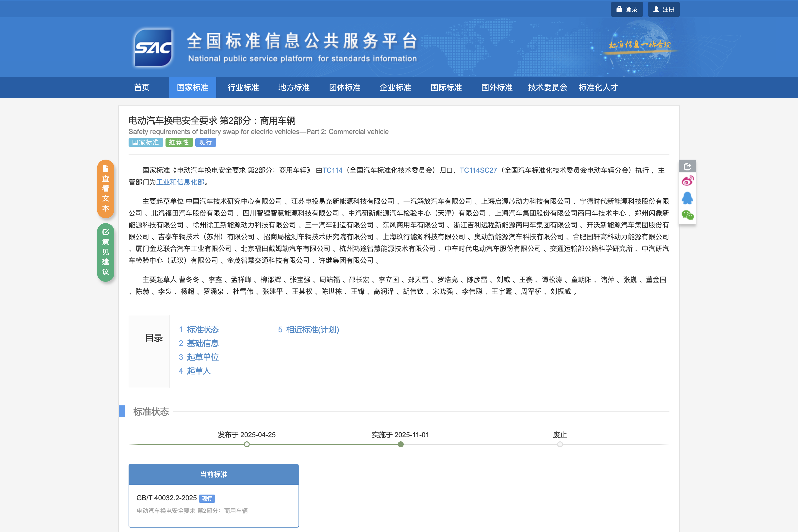Share page via WeChat icon

tap(687, 215)
